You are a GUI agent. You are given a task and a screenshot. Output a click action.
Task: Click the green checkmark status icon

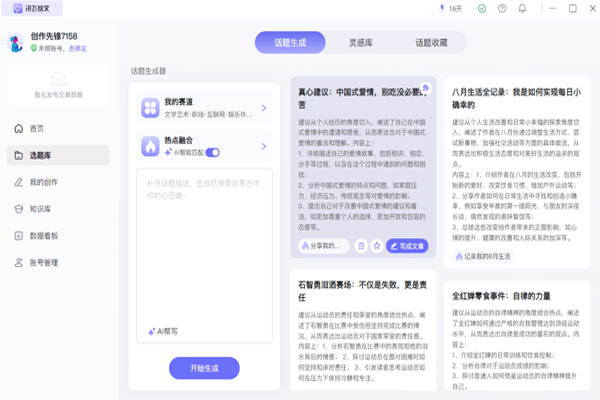(484, 8)
